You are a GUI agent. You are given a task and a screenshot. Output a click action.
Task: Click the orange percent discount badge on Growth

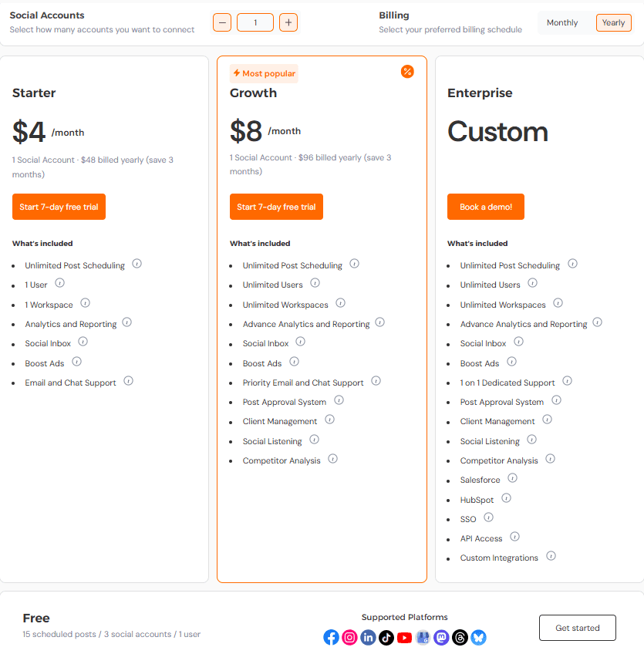click(x=407, y=72)
